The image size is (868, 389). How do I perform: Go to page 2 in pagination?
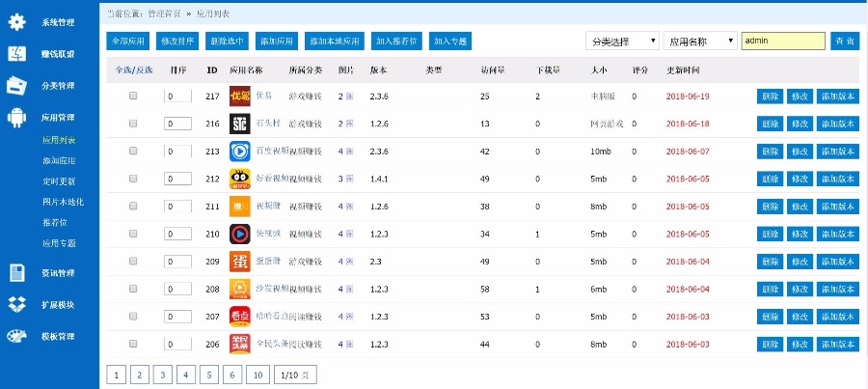140,375
